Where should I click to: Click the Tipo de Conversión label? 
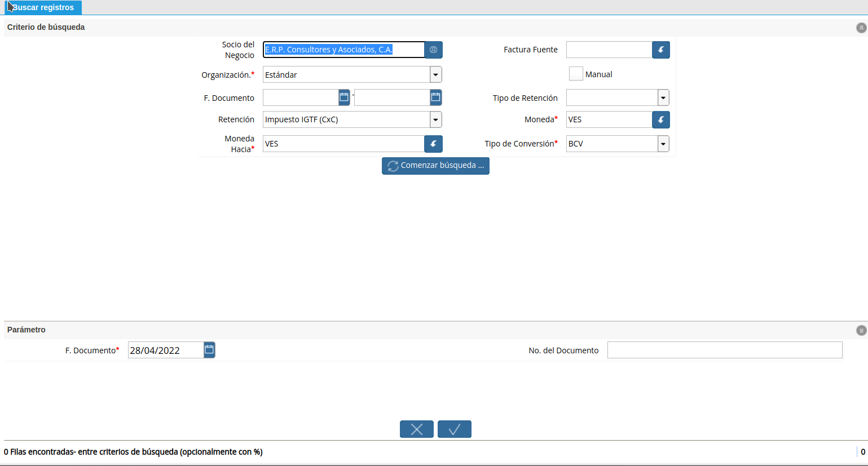tap(521, 144)
